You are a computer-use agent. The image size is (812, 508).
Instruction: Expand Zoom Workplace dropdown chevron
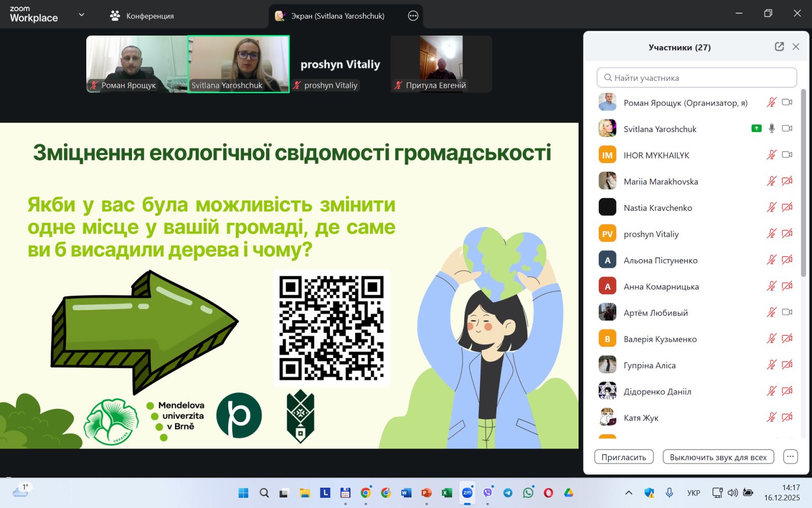(81, 15)
